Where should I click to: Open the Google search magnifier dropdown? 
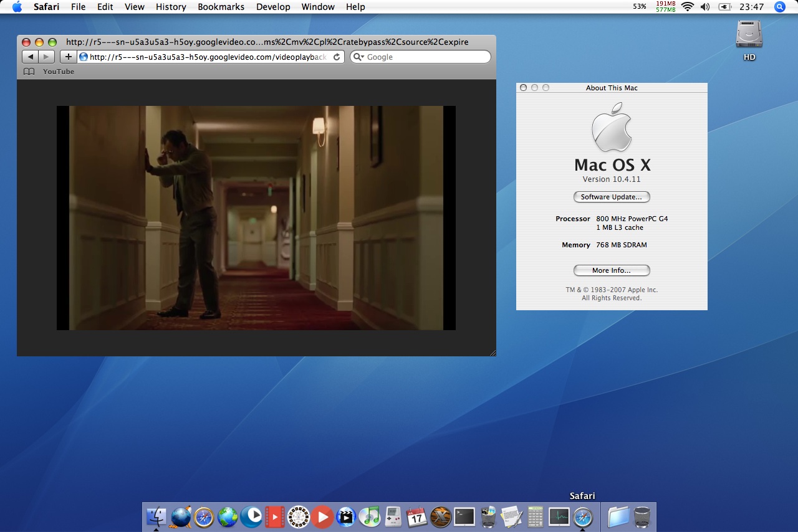pyautogui.click(x=358, y=57)
